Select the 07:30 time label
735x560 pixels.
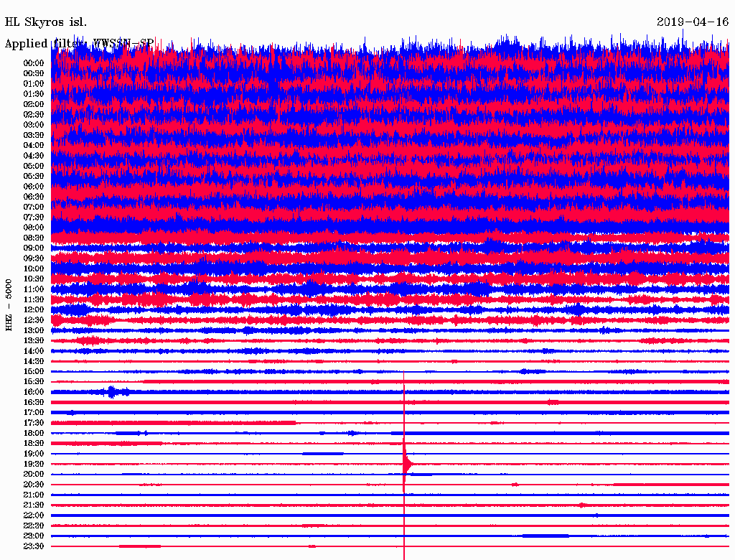coord(34,218)
